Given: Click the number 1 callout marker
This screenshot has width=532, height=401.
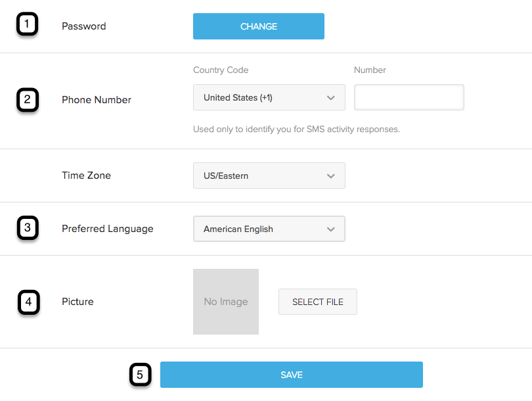Looking at the screenshot, I should pyautogui.click(x=27, y=26).
